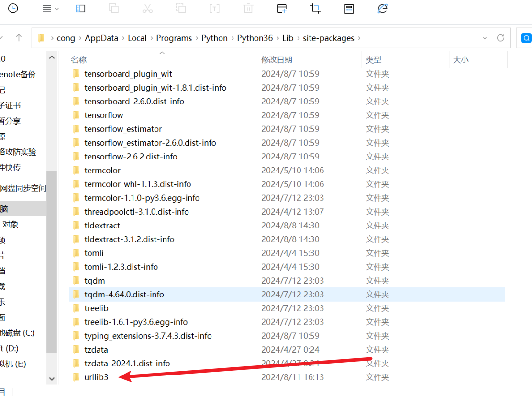Click the Delete trash icon
532x398 pixels.
point(248,9)
